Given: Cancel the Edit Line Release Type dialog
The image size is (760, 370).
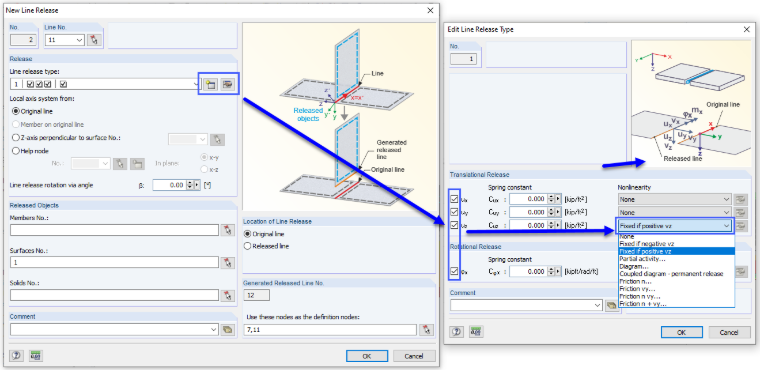Looking at the screenshot, I should [x=729, y=332].
